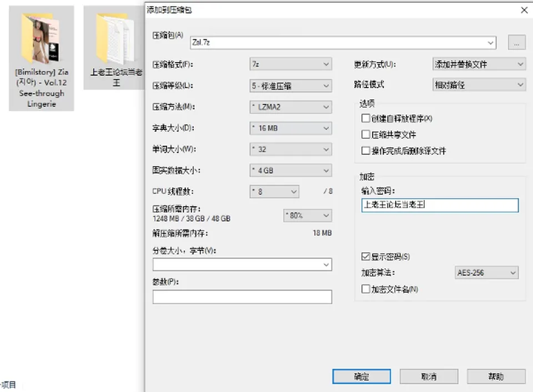Expand the 压缩等级 dropdown
The height and width of the screenshot is (392, 533).
coord(290,86)
